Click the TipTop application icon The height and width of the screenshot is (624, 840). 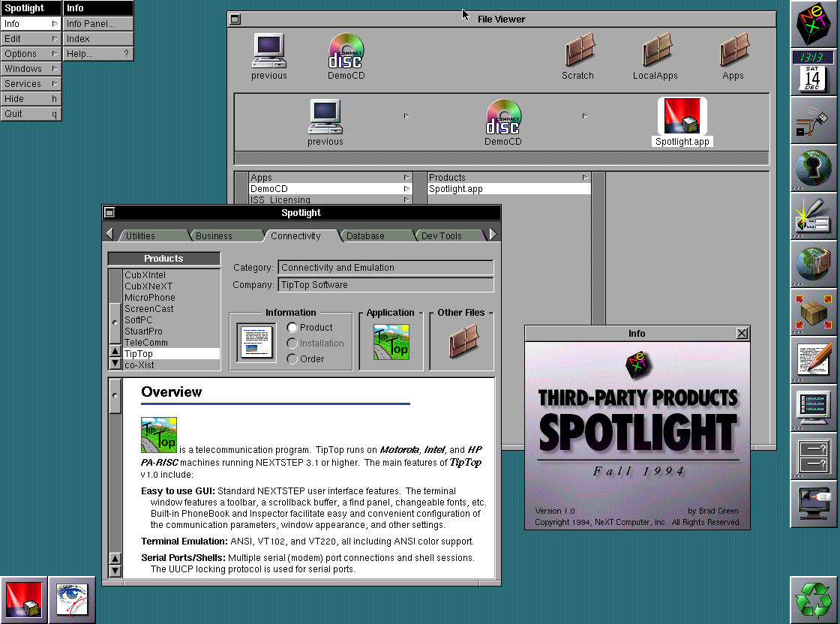point(391,342)
